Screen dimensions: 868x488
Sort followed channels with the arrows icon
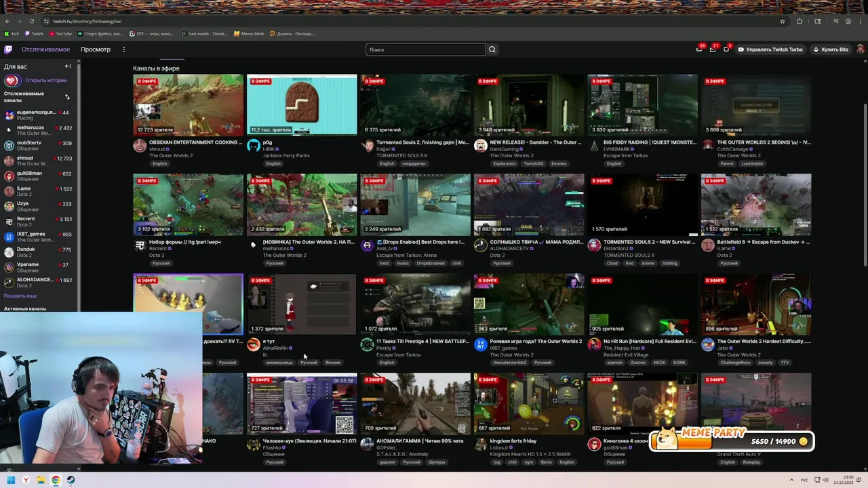[67, 97]
